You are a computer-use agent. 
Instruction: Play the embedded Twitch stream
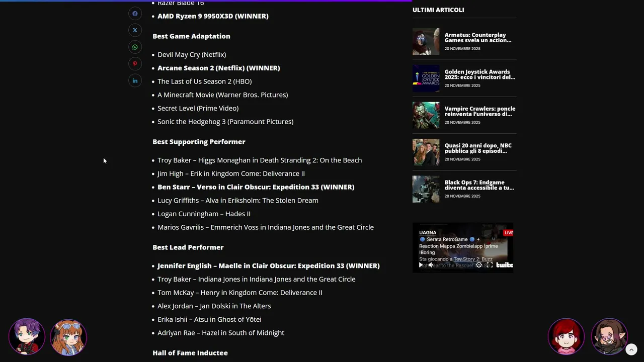click(421, 265)
